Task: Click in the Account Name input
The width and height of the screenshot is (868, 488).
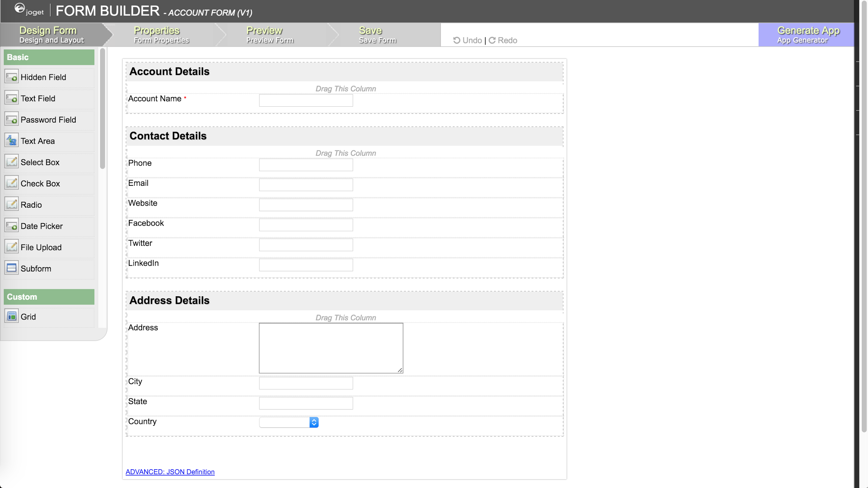Action: [306, 100]
